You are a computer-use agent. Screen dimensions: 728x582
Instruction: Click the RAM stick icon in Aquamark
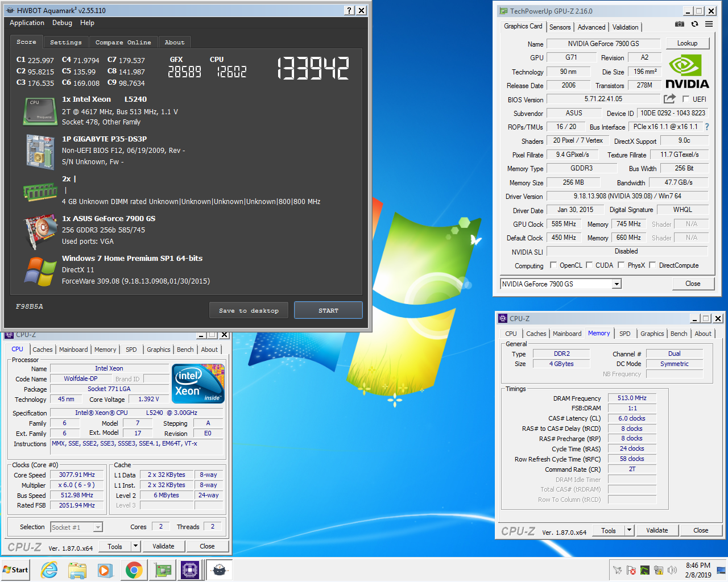(40, 192)
